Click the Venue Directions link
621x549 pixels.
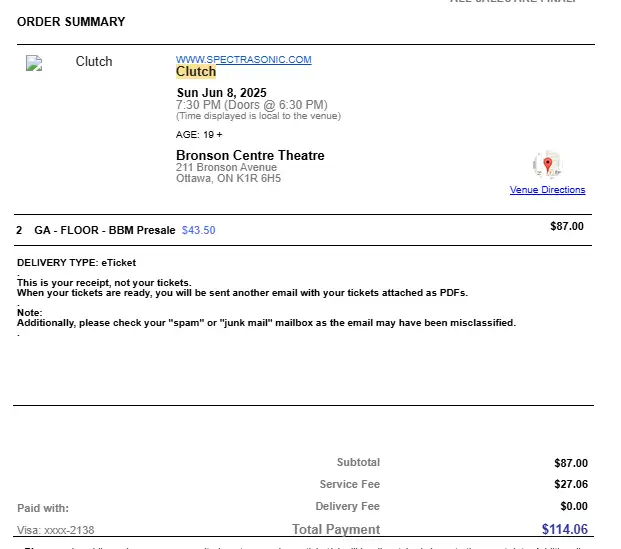(x=547, y=190)
